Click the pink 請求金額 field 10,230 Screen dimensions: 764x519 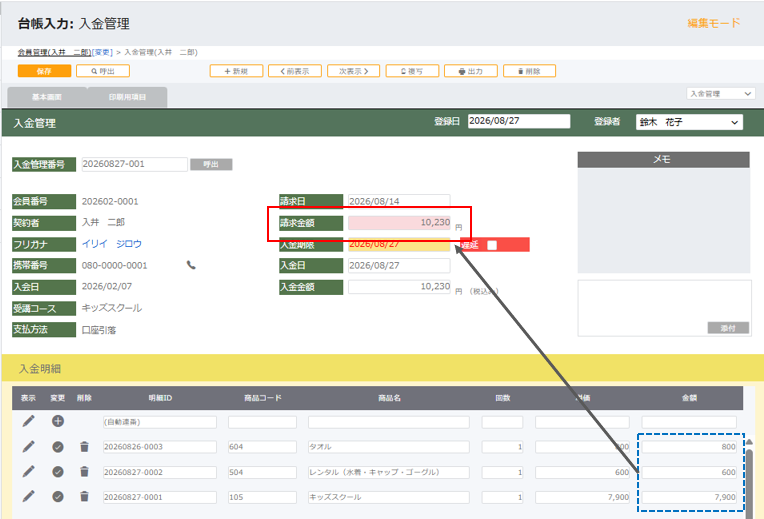pos(399,223)
